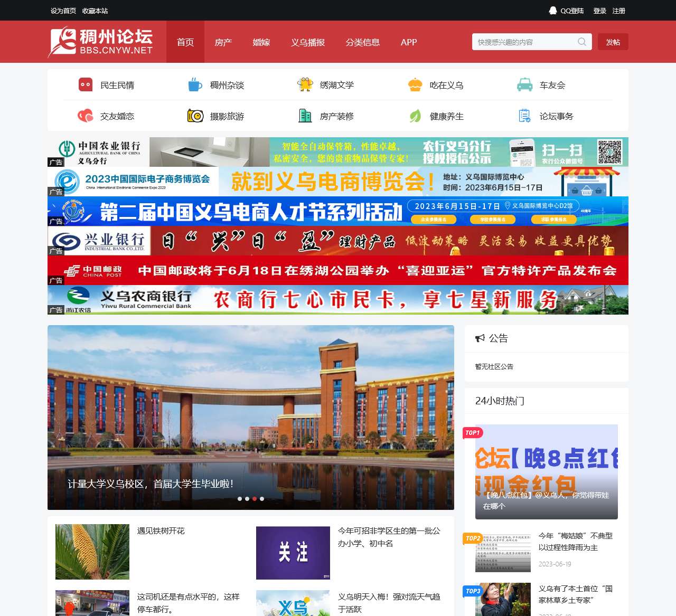This screenshot has height=616, width=676.
Task: Open hot post 今年“梅姑娘”不典型
Action: (576, 542)
